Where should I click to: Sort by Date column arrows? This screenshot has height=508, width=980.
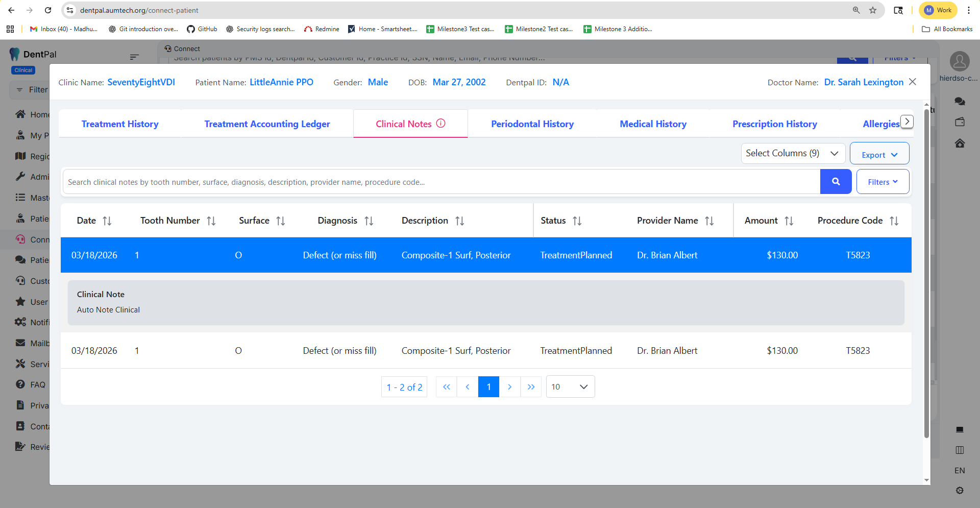pos(107,221)
